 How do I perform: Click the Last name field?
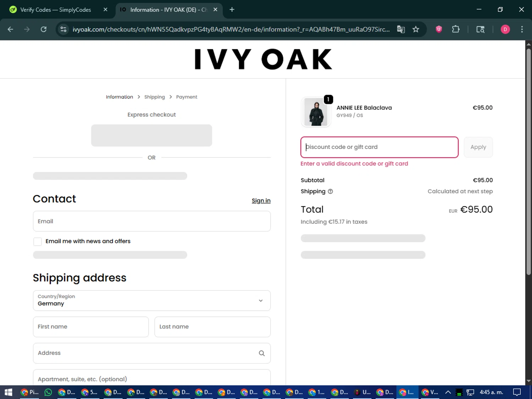point(212,327)
